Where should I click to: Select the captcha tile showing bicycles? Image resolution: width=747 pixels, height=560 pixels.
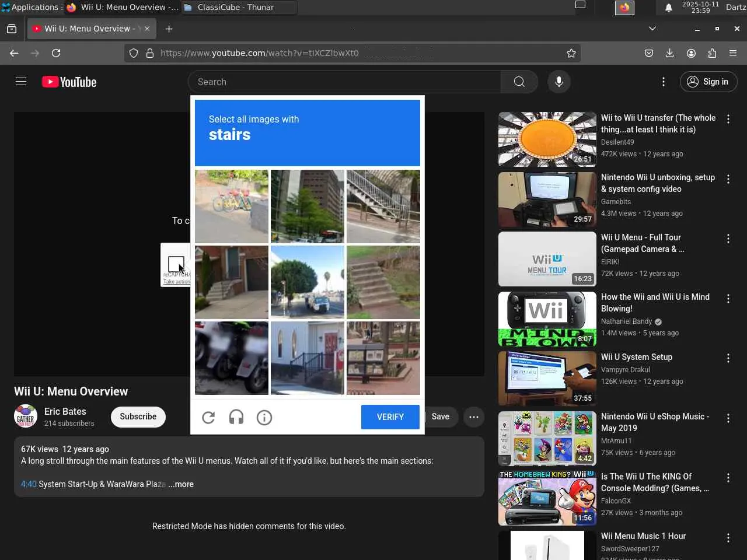click(x=232, y=206)
